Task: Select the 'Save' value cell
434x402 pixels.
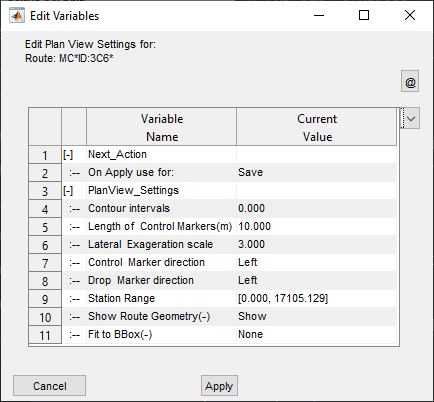Action: (x=316, y=172)
